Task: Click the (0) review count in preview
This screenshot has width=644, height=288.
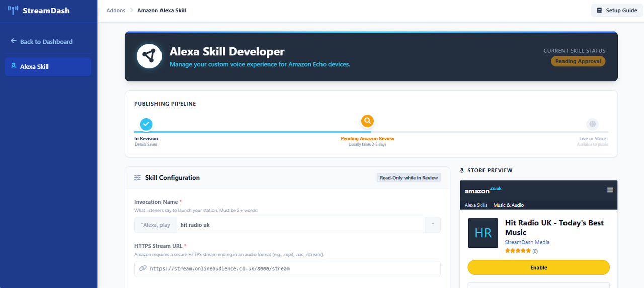Action: (x=535, y=251)
